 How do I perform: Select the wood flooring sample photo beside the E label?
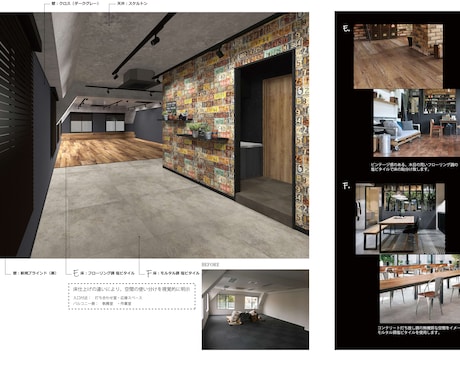(398, 56)
